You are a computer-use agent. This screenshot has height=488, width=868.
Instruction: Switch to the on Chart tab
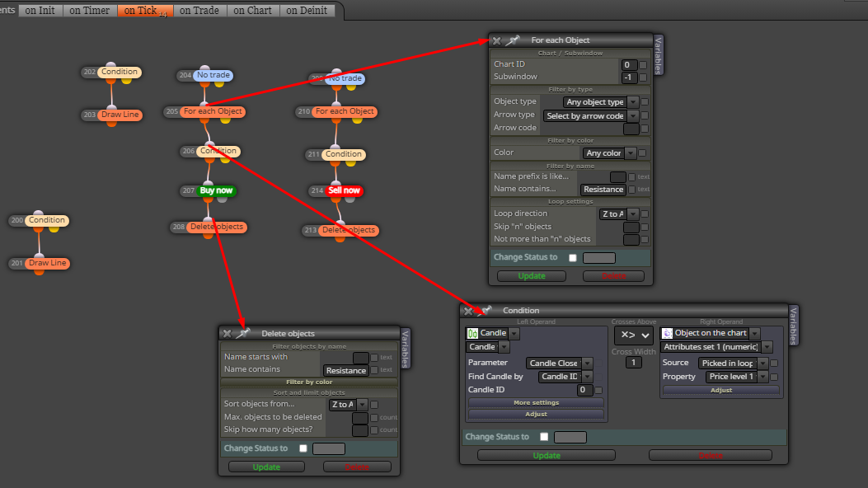tap(252, 11)
